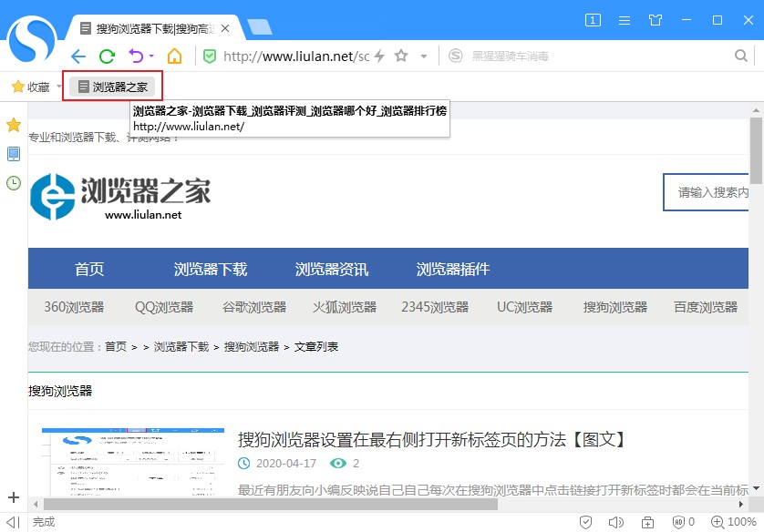Click the horizontal scrollbar thumb
Image resolution: width=764 pixels, height=532 pixels.
coord(271,504)
